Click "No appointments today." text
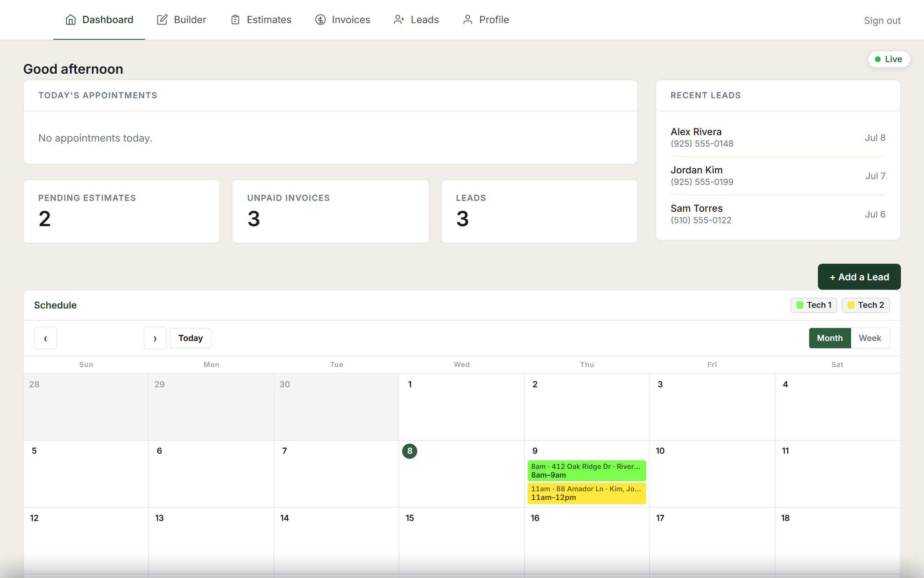This screenshot has width=924, height=578. click(95, 138)
